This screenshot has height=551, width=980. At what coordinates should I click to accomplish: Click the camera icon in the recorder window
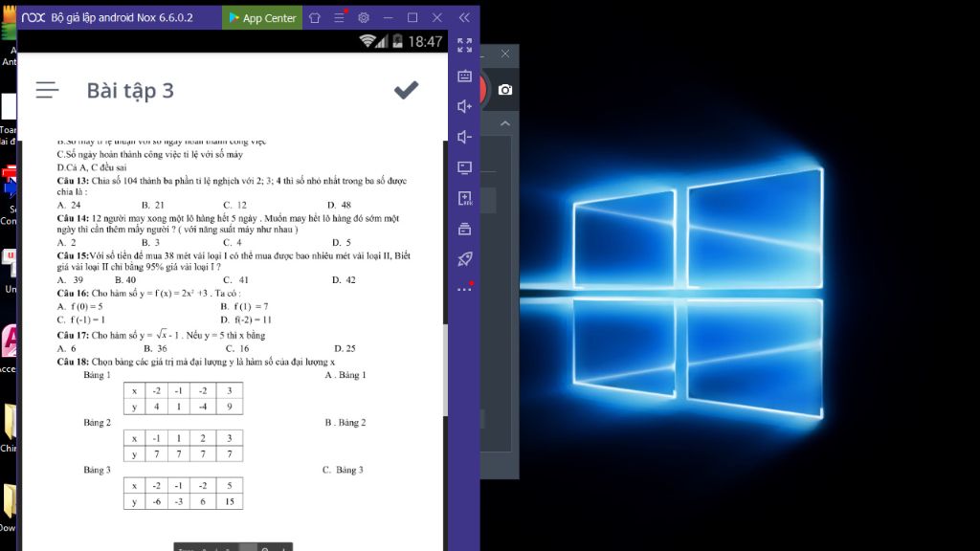tap(505, 90)
